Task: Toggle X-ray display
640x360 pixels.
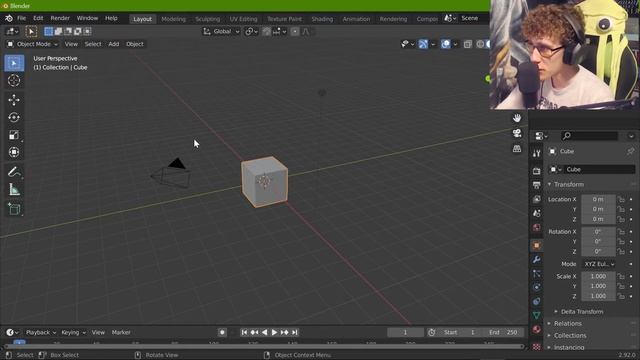Action: click(467, 44)
